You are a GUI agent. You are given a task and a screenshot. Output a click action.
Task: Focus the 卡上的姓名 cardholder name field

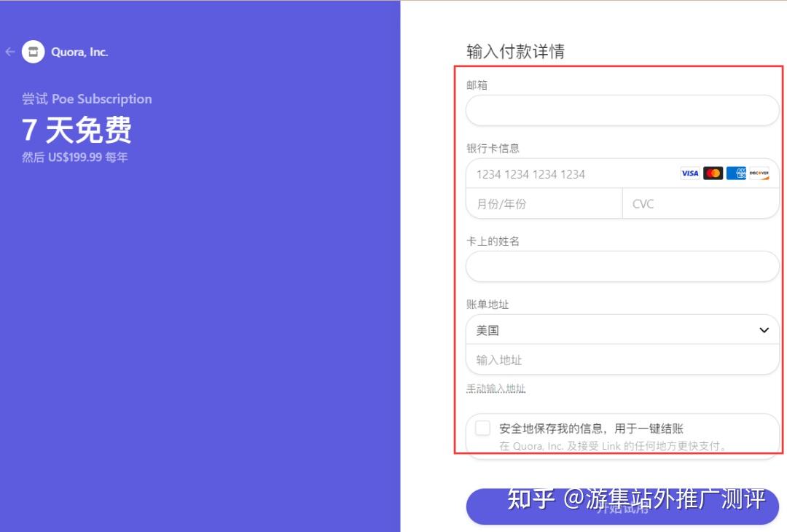tap(623, 266)
